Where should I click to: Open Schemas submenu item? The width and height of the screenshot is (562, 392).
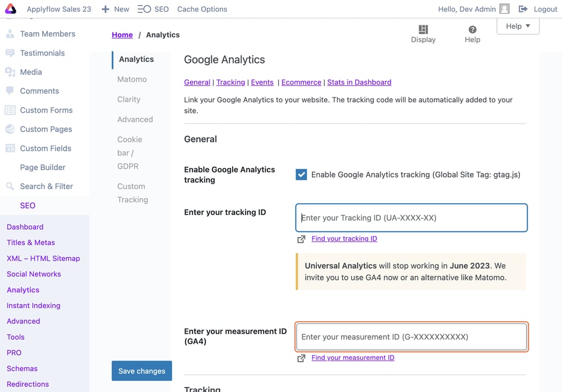click(x=22, y=368)
